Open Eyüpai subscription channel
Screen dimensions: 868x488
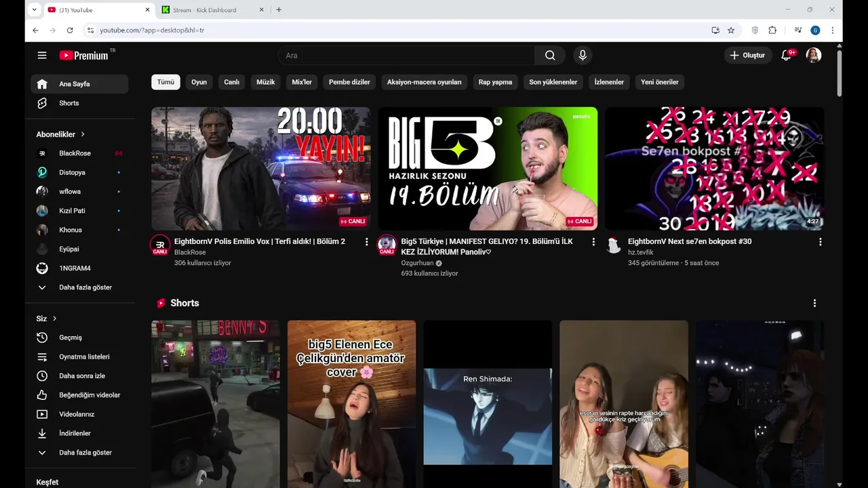(x=79, y=249)
